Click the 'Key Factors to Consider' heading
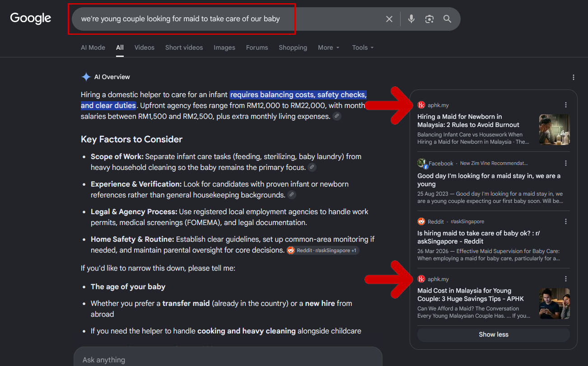 132,139
